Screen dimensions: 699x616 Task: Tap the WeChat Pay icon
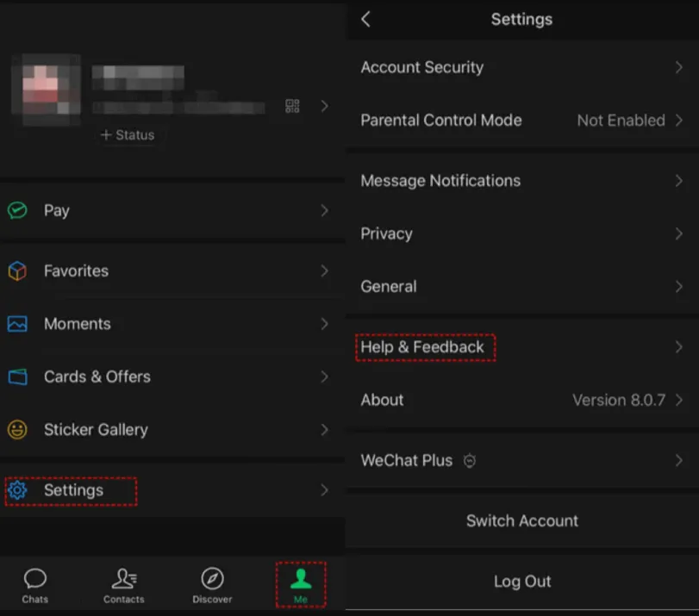coord(17,210)
